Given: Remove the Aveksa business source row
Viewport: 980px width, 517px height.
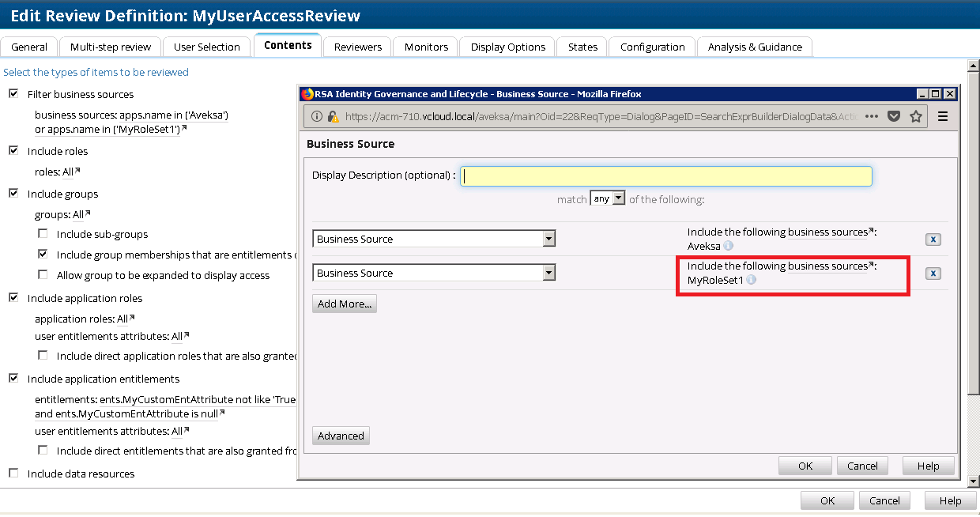Looking at the screenshot, I should pos(933,240).
